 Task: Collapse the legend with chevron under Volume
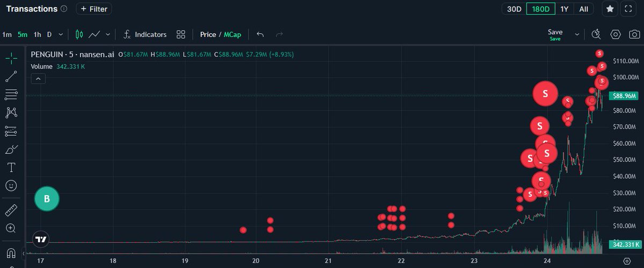[x=38, y=79]
